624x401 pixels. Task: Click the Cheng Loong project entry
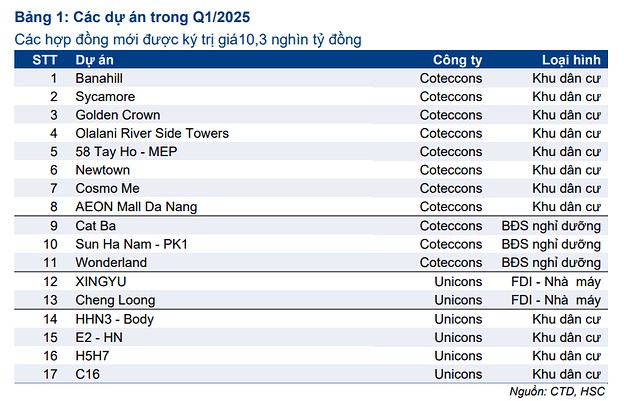tap(114, 300)
